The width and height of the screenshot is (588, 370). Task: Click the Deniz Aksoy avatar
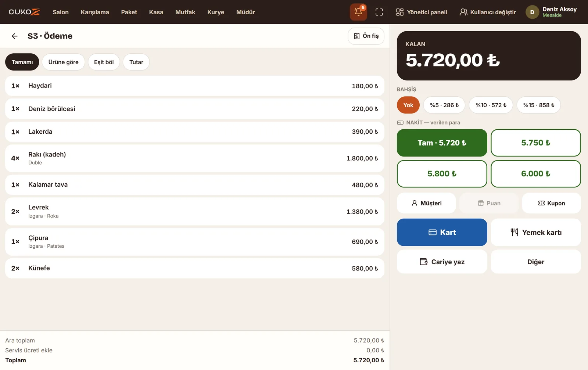click(x=532, y=12)
